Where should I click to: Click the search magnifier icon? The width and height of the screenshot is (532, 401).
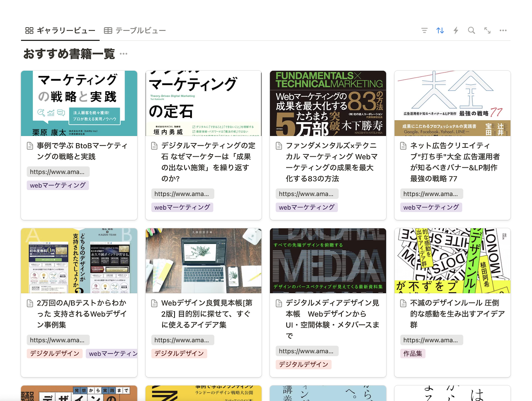[471, 31]
